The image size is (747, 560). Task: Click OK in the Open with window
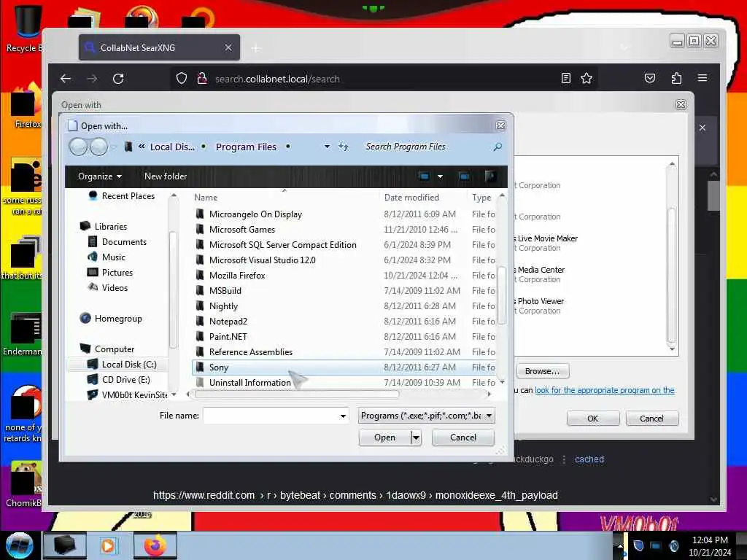click(592, 418)
